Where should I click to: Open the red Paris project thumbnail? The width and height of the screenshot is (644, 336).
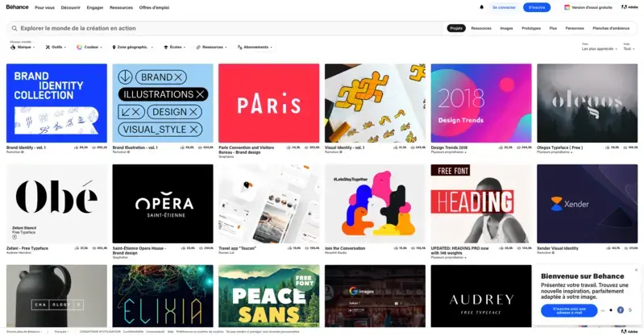click(268, 103)
